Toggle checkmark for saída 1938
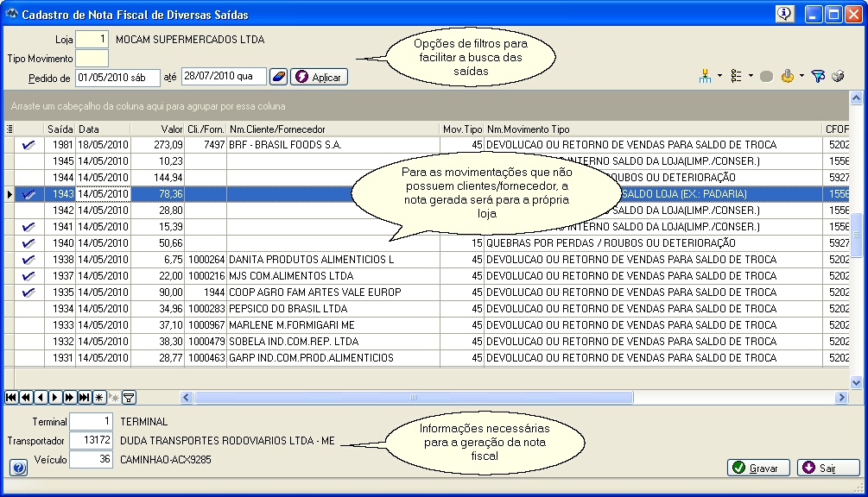Image resolution: width=868 pixels, height=497 pixels. 29,259
